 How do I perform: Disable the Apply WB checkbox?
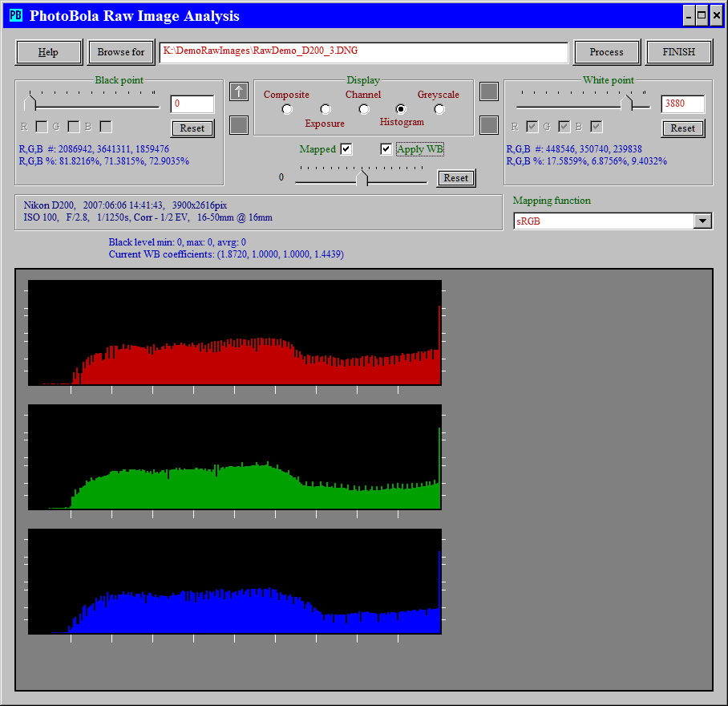(x=386, y=149)
